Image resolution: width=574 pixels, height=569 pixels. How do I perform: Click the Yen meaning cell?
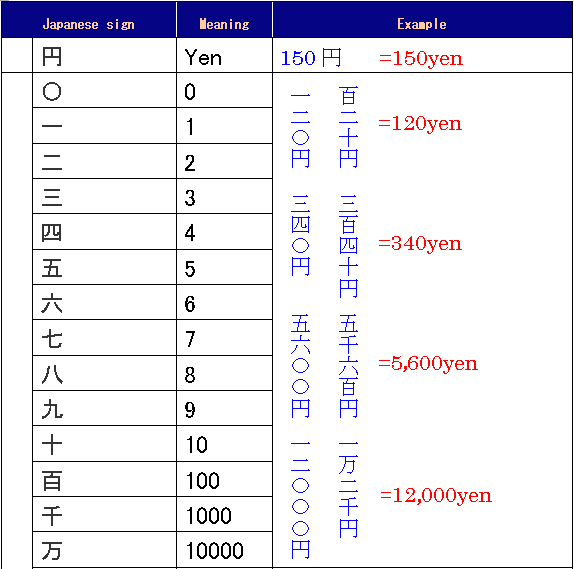click(x=224, y=55)
